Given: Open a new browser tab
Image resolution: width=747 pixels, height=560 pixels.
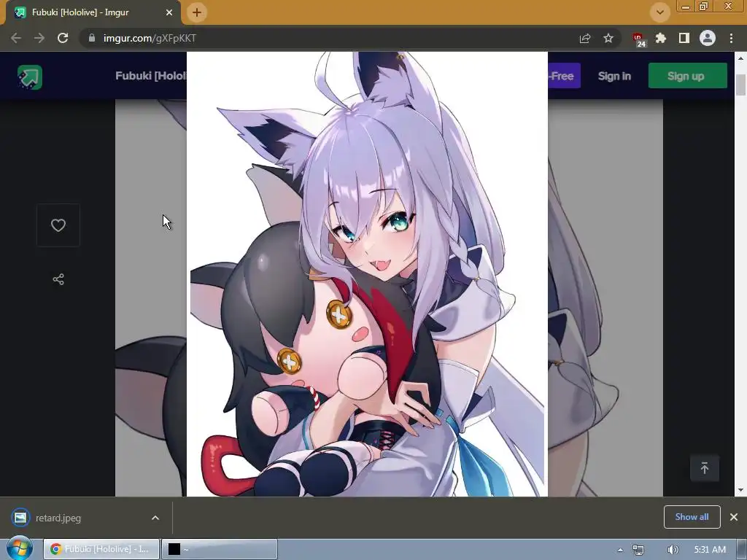Looking at the screenshot, I should click(197, 12).
